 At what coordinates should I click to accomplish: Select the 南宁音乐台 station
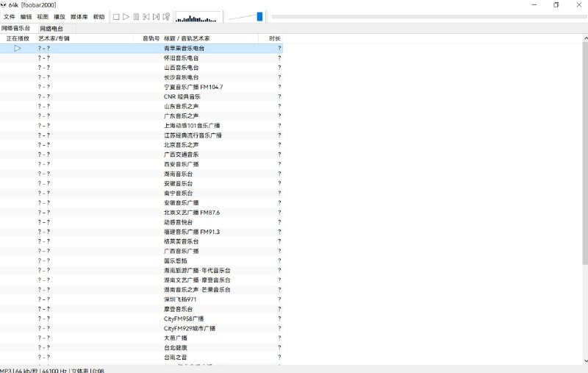(x=141, y=193)
